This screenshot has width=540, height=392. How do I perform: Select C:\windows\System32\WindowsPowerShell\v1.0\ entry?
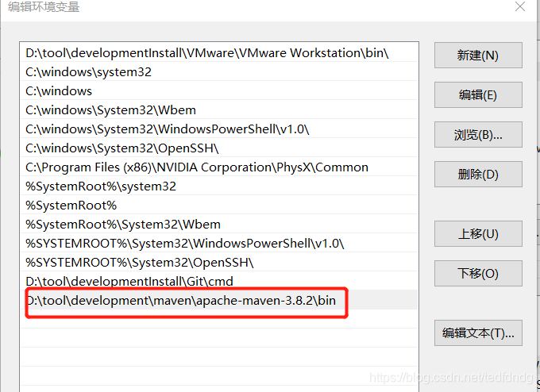(x=219, y=129)
